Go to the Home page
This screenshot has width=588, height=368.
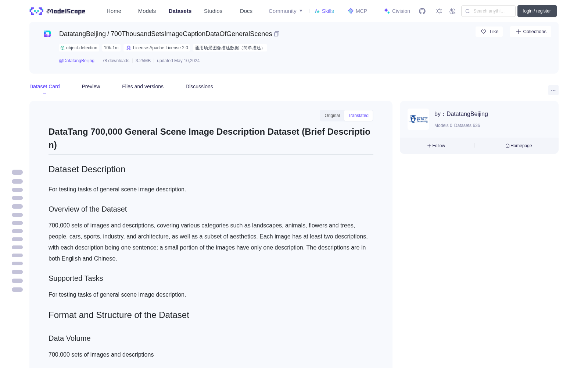pyautogui.click(x=114, y=11)
